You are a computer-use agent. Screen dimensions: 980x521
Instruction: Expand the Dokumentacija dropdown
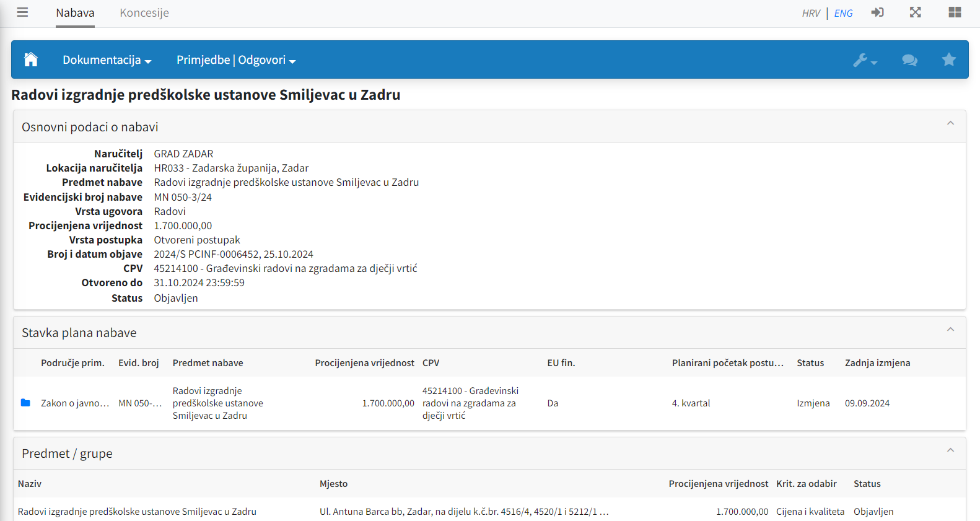tap(107, 60)
